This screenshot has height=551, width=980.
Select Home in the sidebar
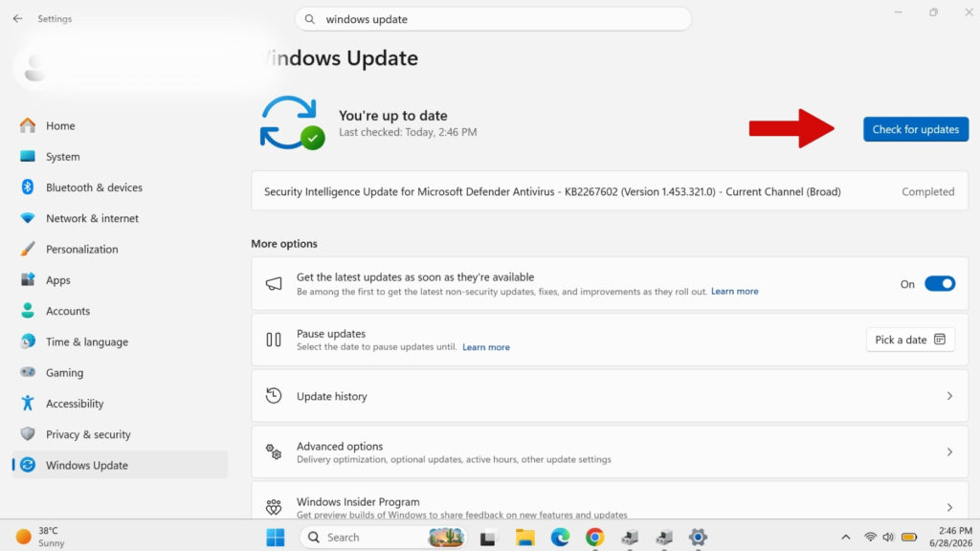coord(120,125)
